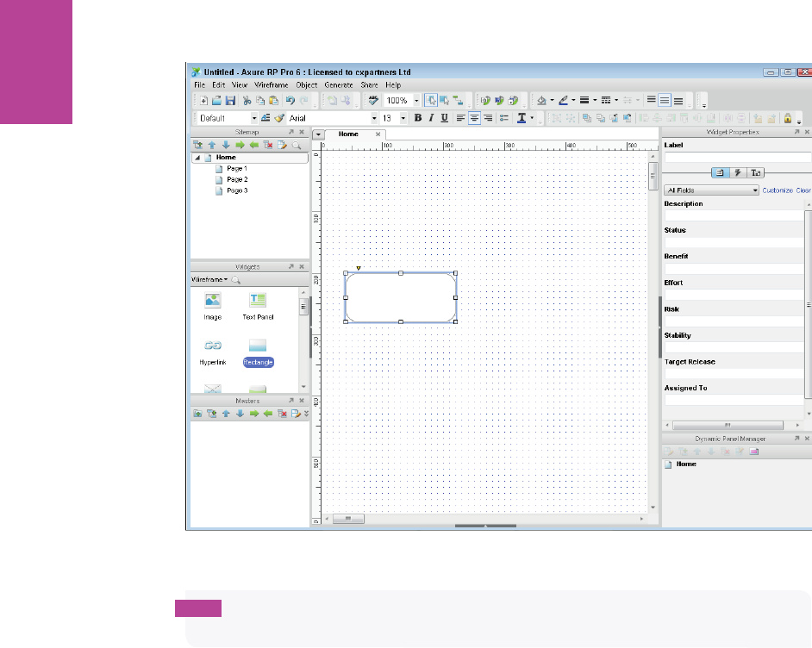812x648 pixels.
Task: Send selected widget to back
Action: point(600,118)
